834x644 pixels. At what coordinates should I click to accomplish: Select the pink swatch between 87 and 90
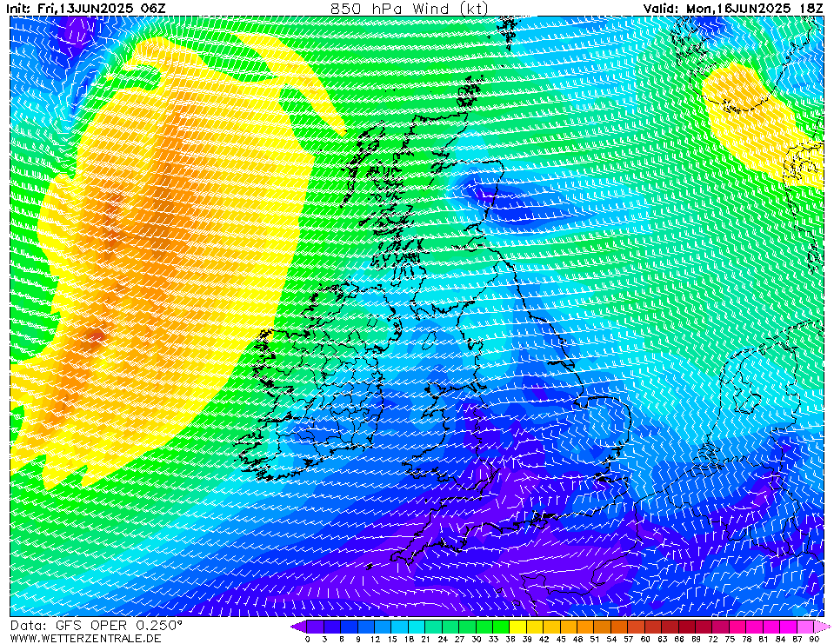(x=805, y=627)
